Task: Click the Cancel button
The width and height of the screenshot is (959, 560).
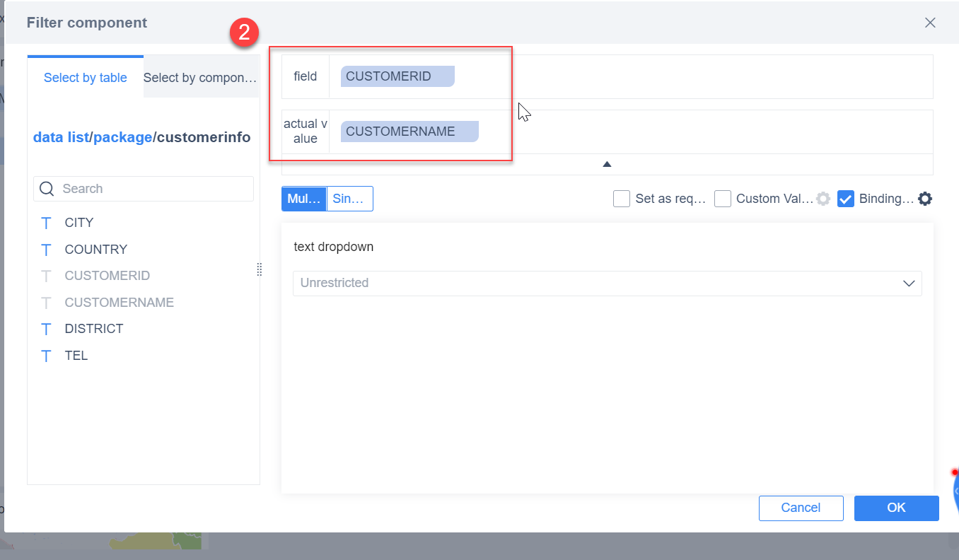Action: [x=801, y=508]
